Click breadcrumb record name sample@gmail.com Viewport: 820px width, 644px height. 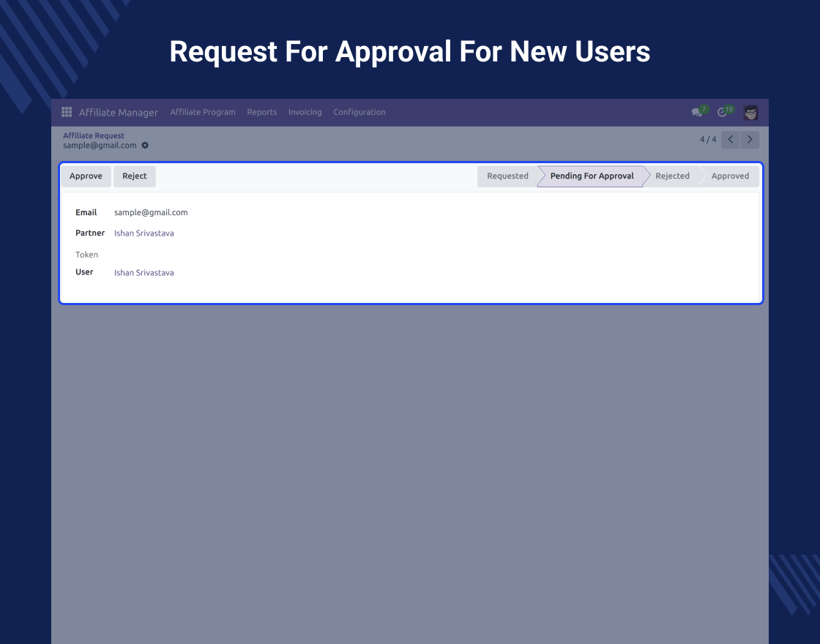click(100, 146)
